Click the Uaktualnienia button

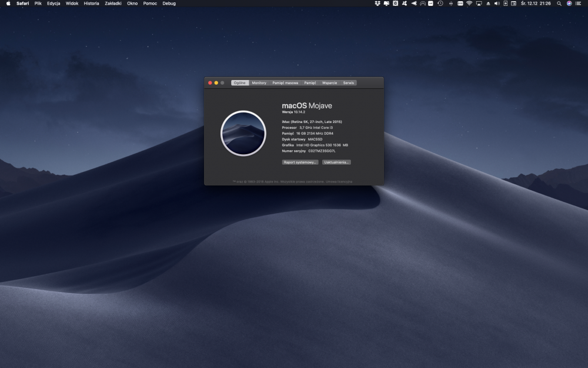point(336,163)
